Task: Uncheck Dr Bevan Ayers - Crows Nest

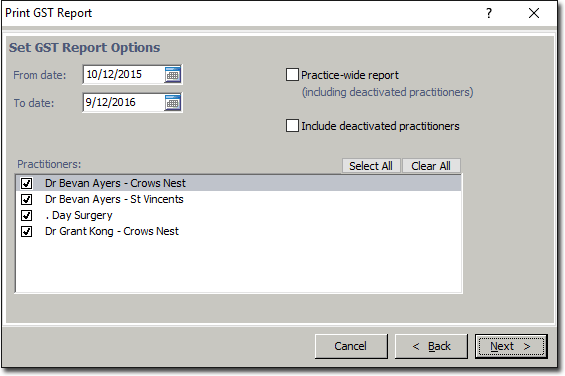Action: pyautogui.click(x=26, y=183)
